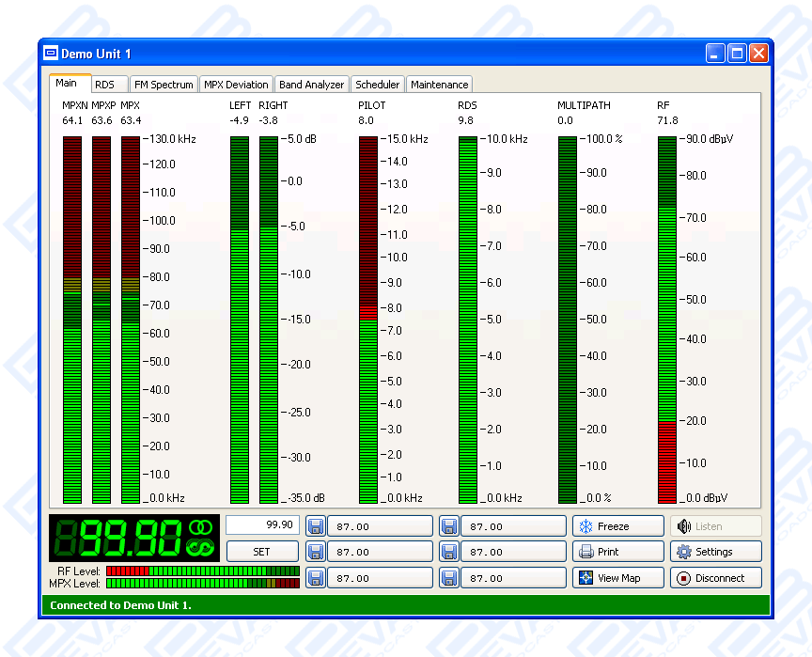
Task: Go to the MPX Deviation tab
Action: [236, 85]
